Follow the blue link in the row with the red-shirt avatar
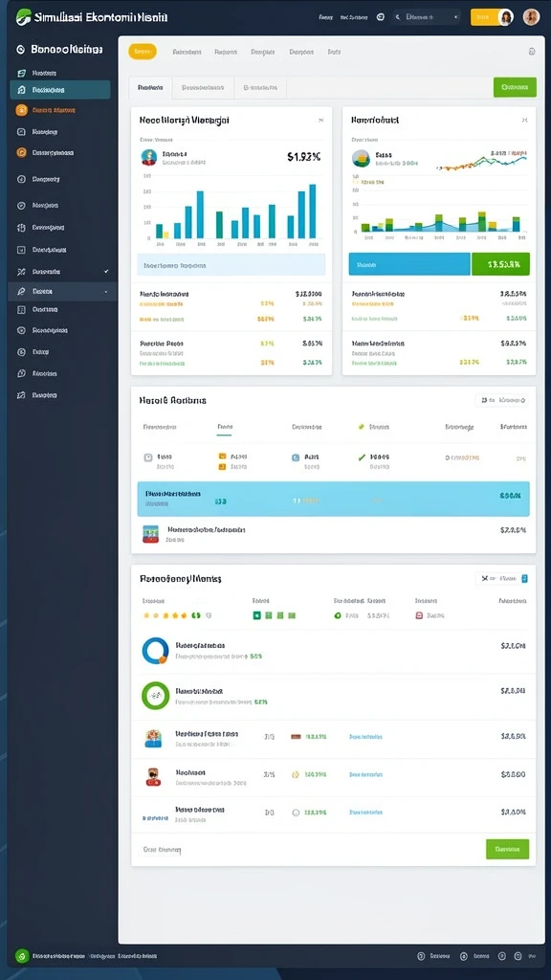This screenshot has height=980, width=551. pos(366,775)
